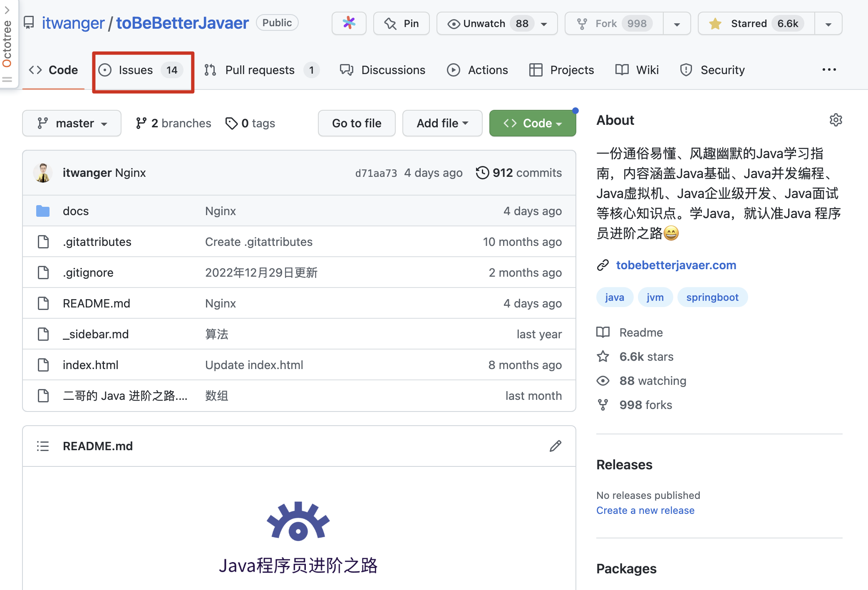Click the itwanger avatar in commit header
The height and width of the screenshot is (590, 868).
click(x=43, y=173)
